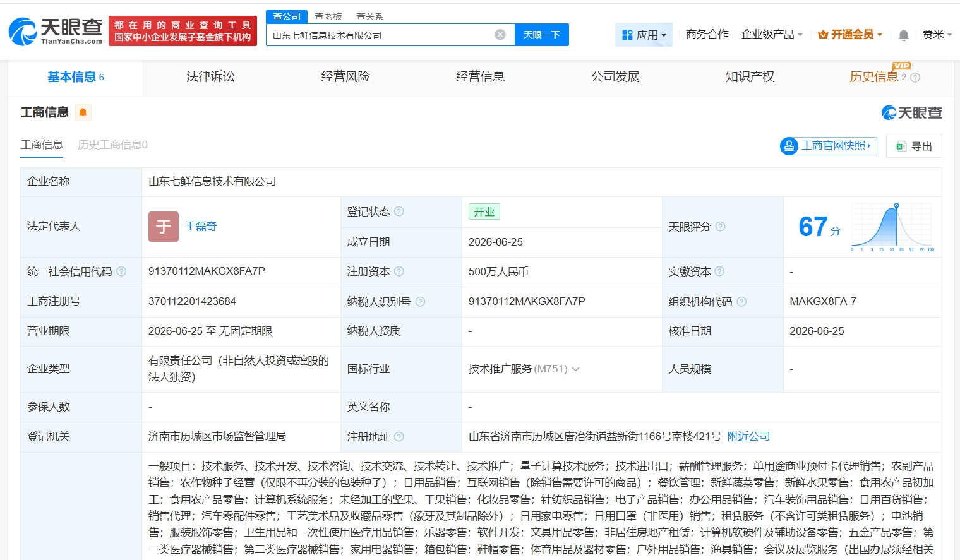Screen dimensions: 960x560
Task: Click help icon next to 历史信息 tab
Action: tap(915, 78)
